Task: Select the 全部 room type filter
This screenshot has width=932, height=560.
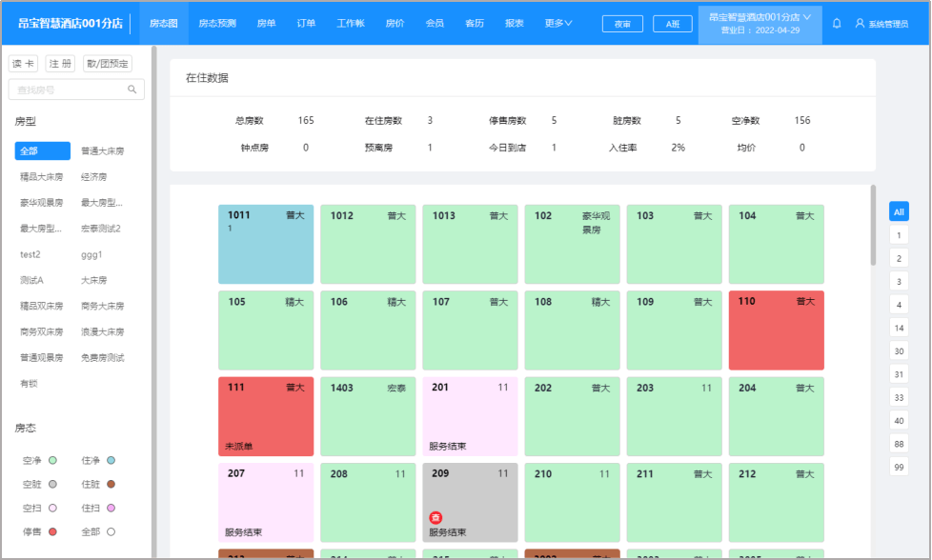Action: tap(42, 150)
